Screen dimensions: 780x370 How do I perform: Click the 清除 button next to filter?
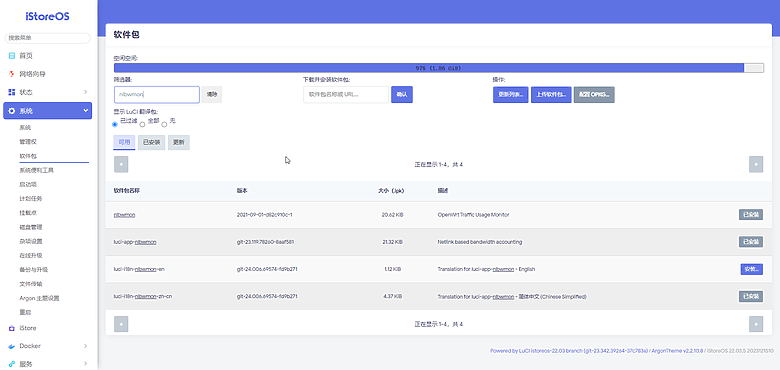(x=212, y=94)
